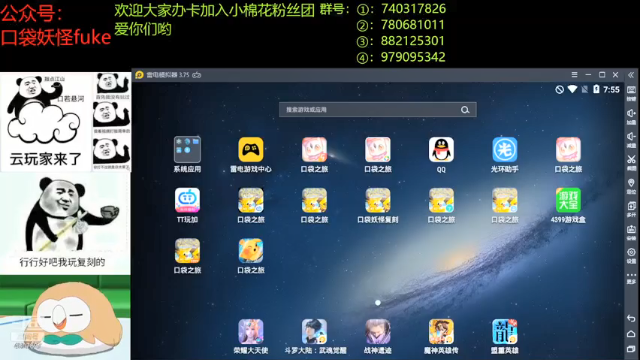Open 魔神英雄传 game

441,331
